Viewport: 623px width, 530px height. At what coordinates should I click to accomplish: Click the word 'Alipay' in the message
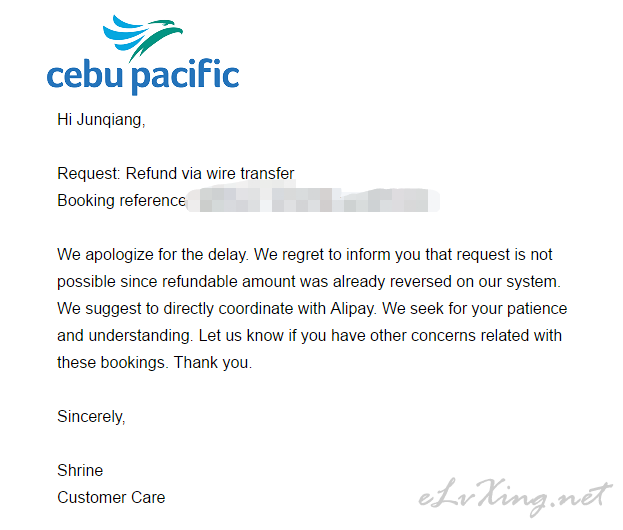click(x=353, y=309)
